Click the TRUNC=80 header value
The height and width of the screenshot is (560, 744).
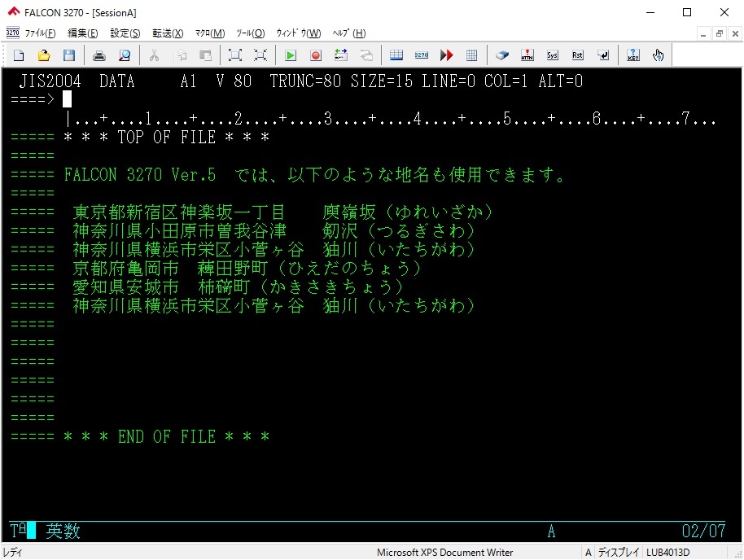tap(305, 81)
